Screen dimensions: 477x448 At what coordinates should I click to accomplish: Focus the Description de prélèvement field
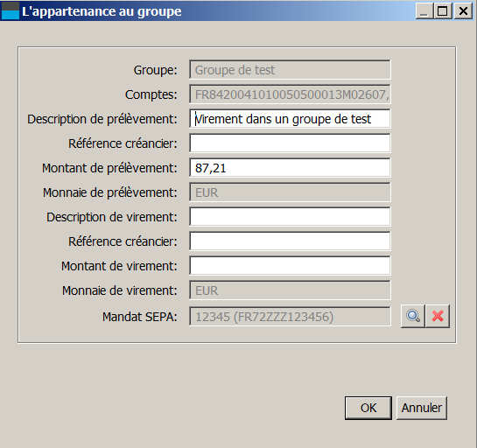290,119
